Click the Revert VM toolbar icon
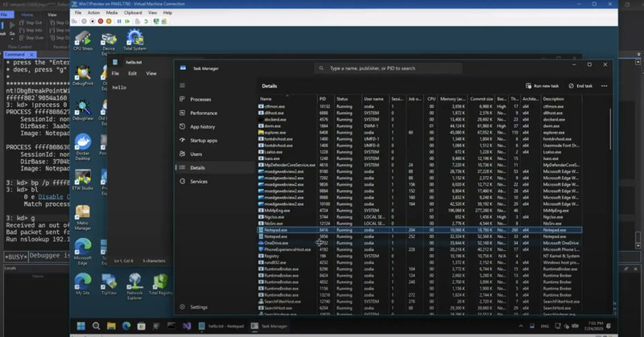This screenshot has width=644, height=337. tap(146, 22)
